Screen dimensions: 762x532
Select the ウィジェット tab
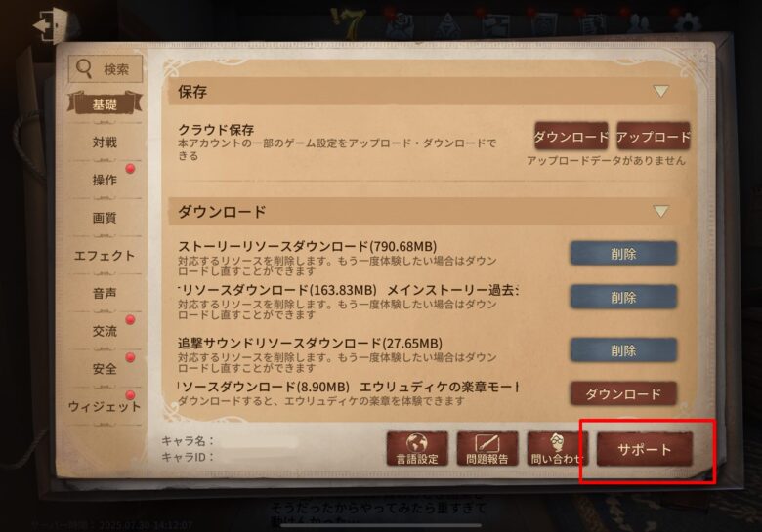point(105,407)
